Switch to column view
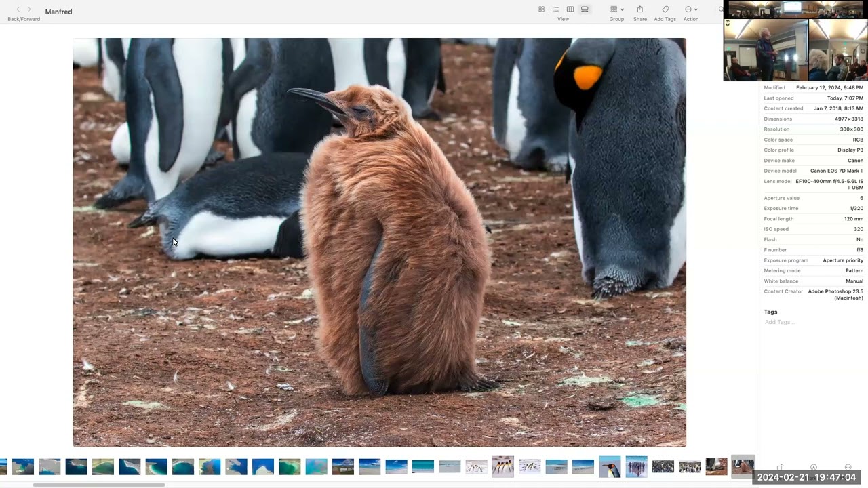Image resolution: width=868 pixels, height=488 pixels. (570, 9)
